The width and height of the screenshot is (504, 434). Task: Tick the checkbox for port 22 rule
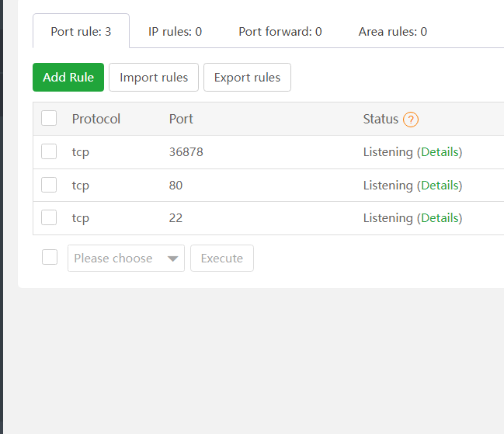pos(49,218)
